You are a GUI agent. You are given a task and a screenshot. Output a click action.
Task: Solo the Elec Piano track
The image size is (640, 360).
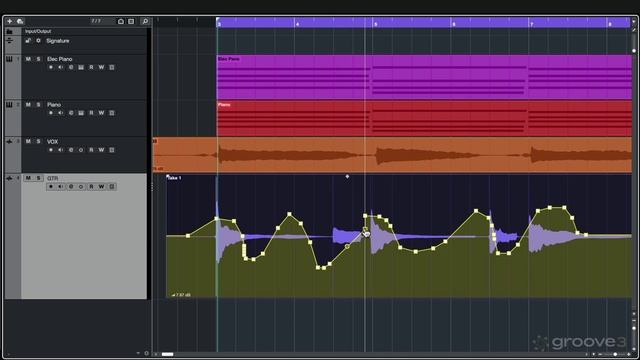point(38,59)
